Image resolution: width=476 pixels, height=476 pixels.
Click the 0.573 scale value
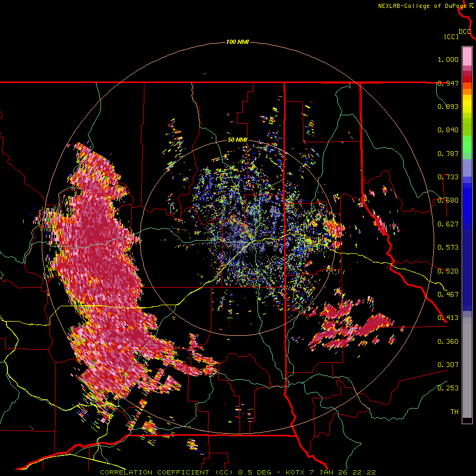click(448, 248)
